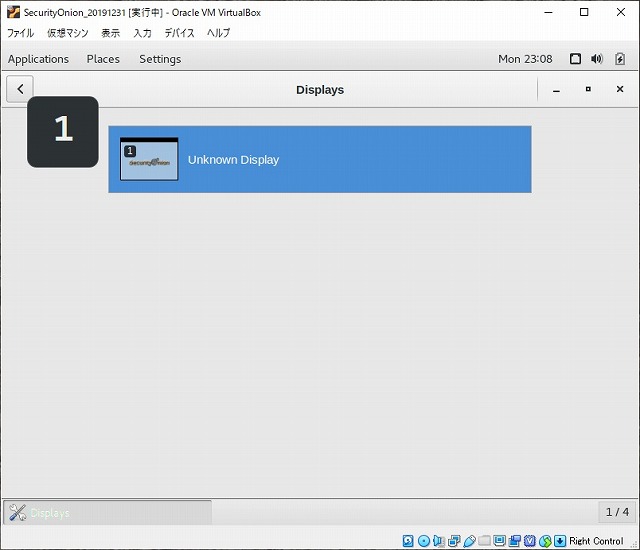Click the Displays window title text
The width and height of the screenshot is (640, 550).
click(320, 90)
